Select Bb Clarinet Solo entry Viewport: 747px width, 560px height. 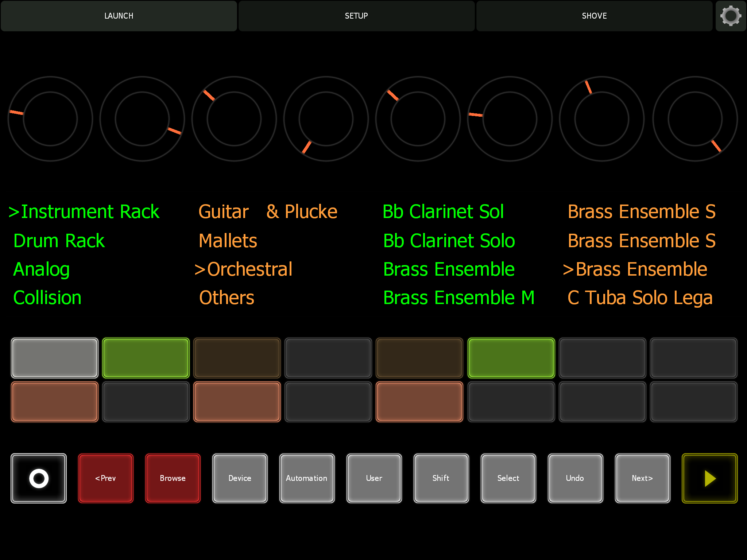point(449,241)
